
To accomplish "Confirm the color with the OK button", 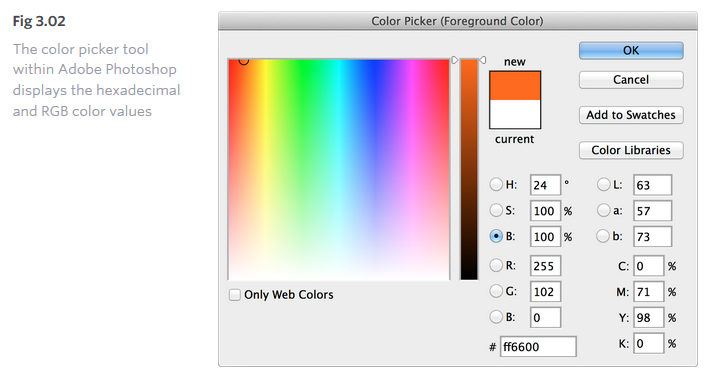I will (631, 50).
